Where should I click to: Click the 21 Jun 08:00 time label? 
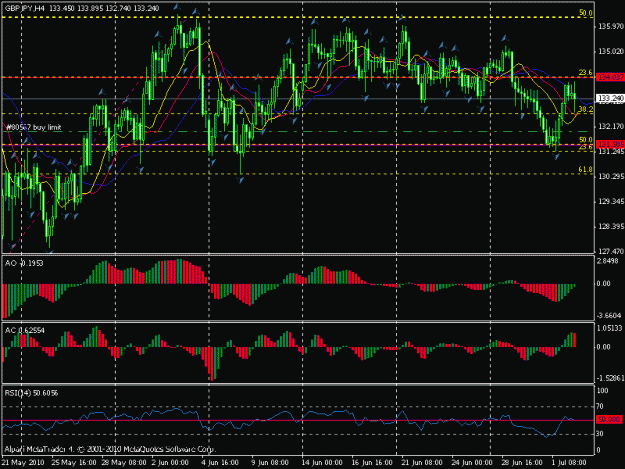pyautogui.click(x=421, y=463)
